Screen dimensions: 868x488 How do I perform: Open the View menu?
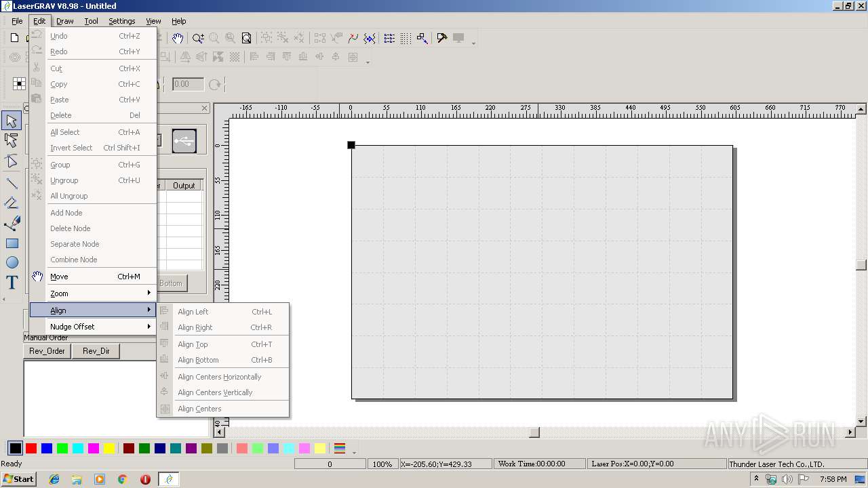click(x=154, y=21)
